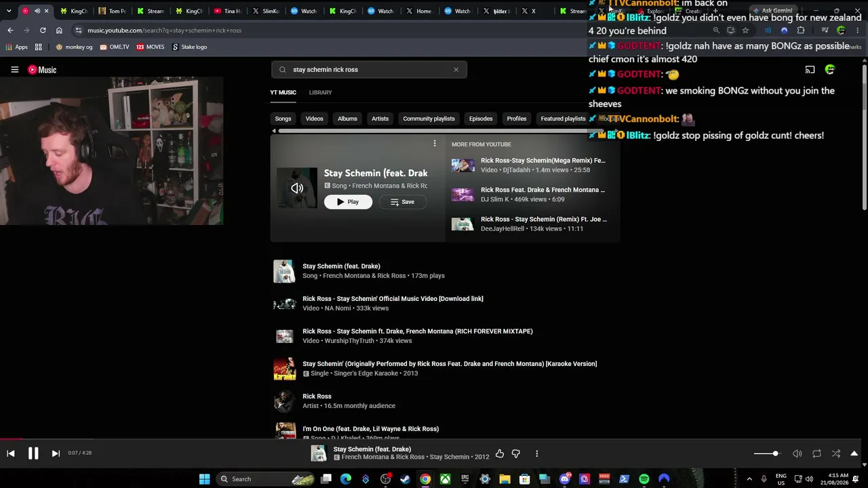Save the top result to library
The height and width of the screenshot is (488, 868).
402,202
